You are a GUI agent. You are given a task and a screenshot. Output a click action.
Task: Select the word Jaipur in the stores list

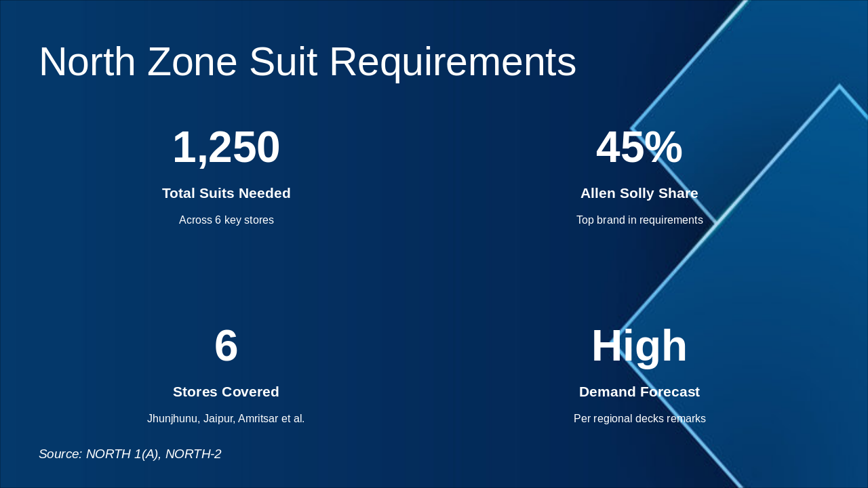tap(218, 419)
